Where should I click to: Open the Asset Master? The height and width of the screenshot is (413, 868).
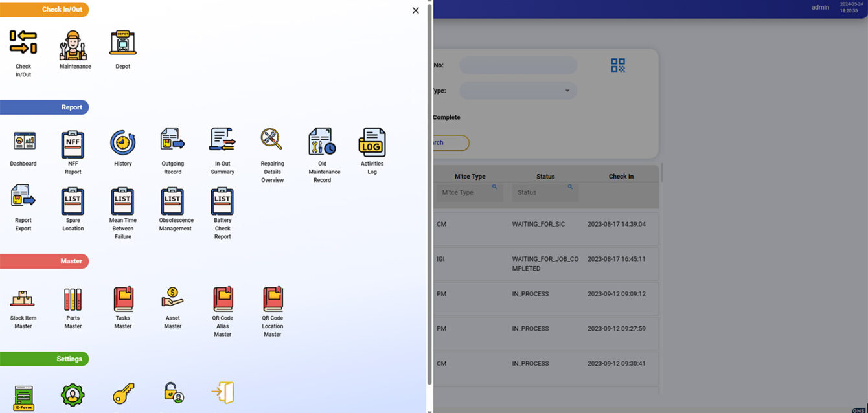173,298
